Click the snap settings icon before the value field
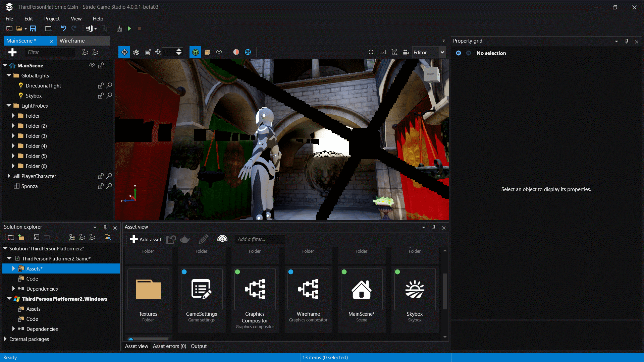644x362 pixels. (x=158, y=52)
